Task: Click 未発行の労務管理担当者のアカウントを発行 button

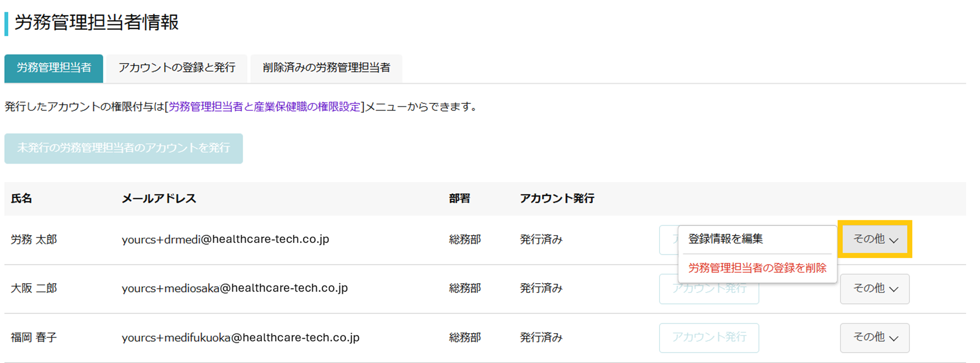Action: coord(123,148)
